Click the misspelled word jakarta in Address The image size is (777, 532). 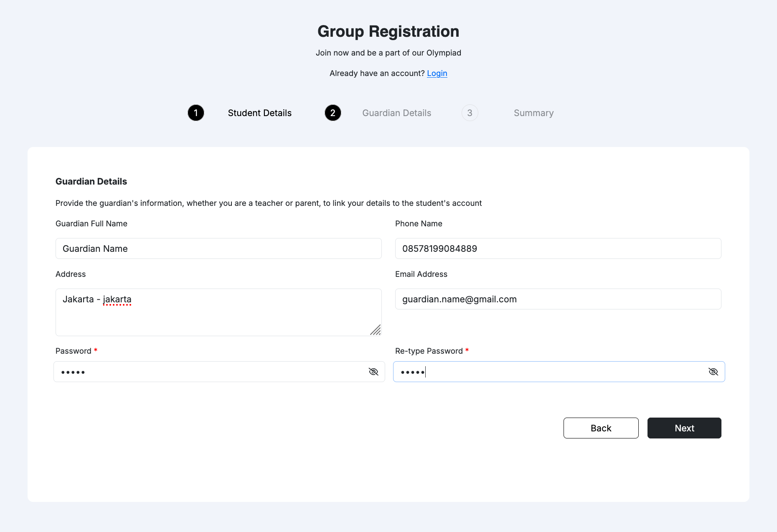click(x=117, y=299)
